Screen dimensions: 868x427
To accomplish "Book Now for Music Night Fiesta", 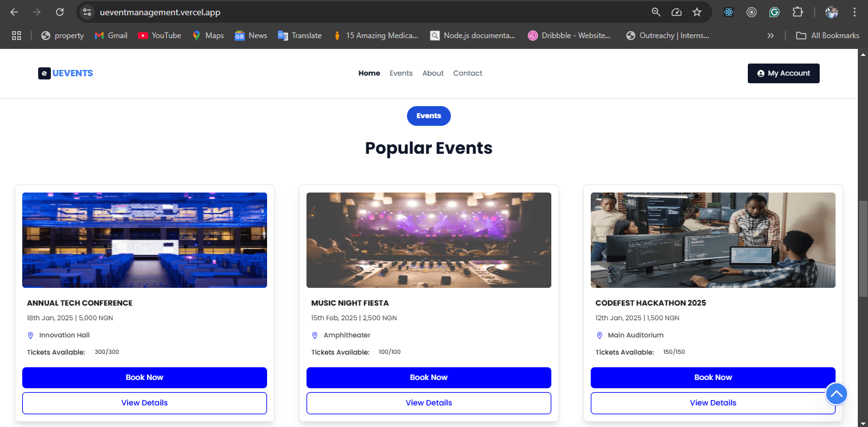I will (x=429, y=377).
